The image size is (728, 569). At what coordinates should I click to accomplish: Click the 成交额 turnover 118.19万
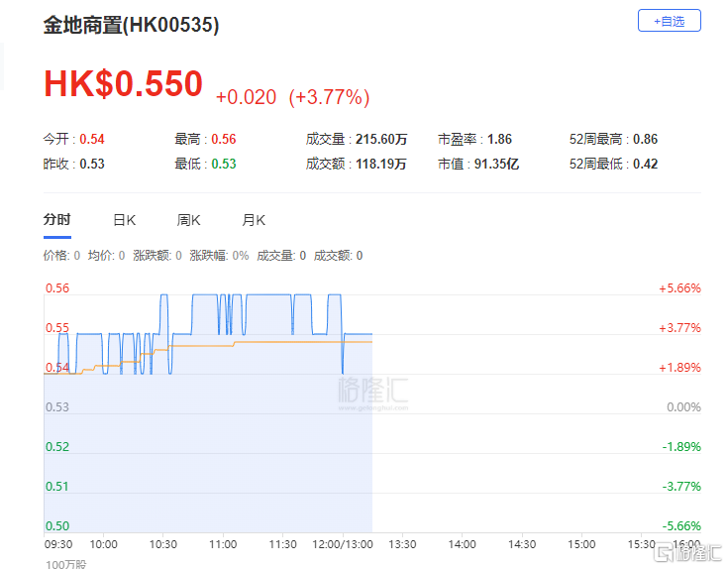tap(381, 164)
